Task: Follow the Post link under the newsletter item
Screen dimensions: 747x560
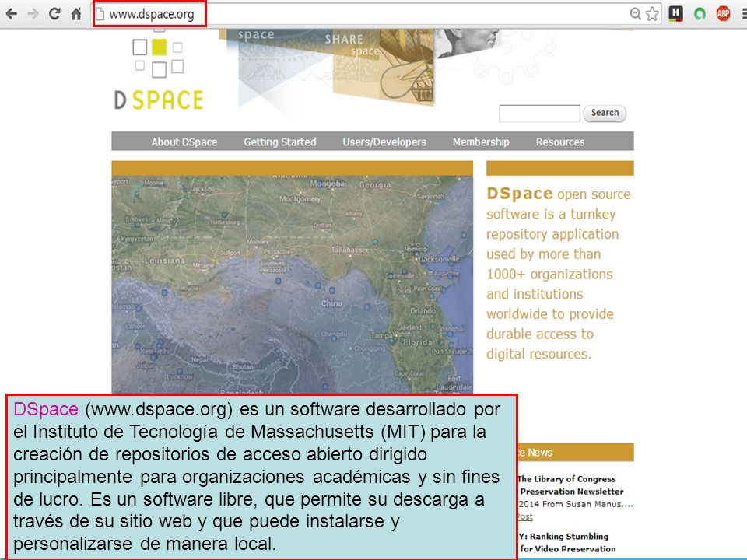Action: [x=525, y=516]
